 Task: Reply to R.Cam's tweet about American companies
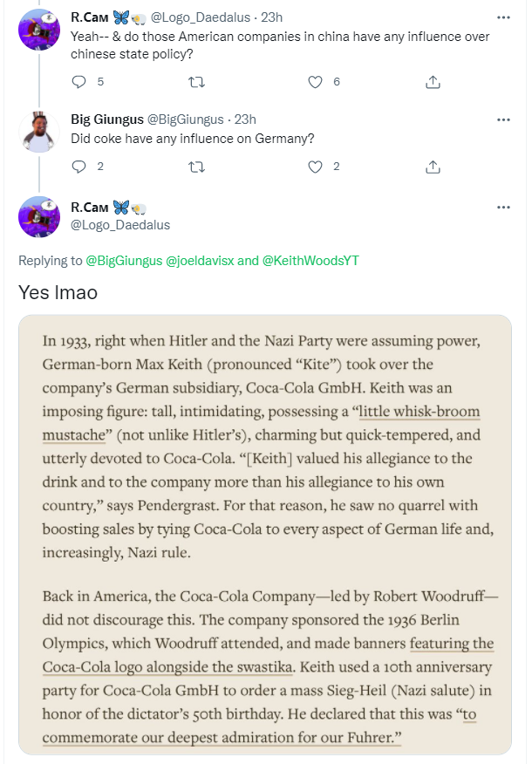point(78,82)
